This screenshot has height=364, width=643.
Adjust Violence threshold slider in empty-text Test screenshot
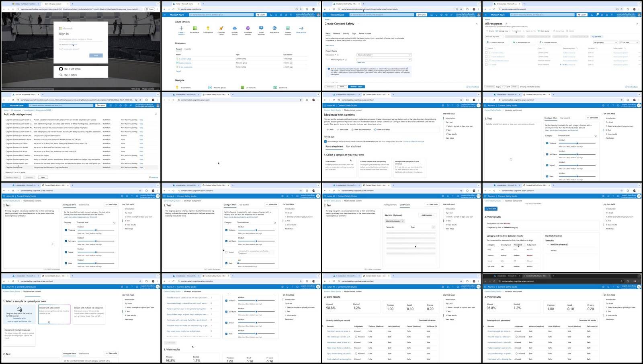point(577,143)
